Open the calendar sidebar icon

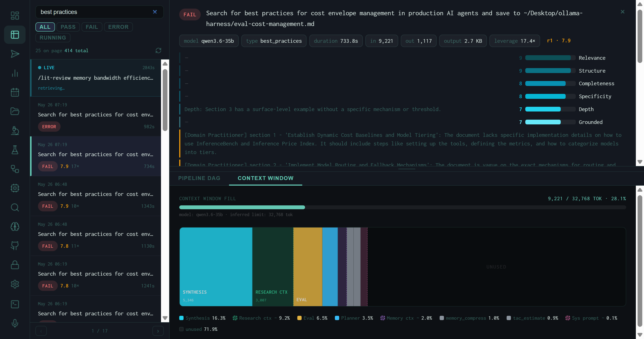(15, 92)
